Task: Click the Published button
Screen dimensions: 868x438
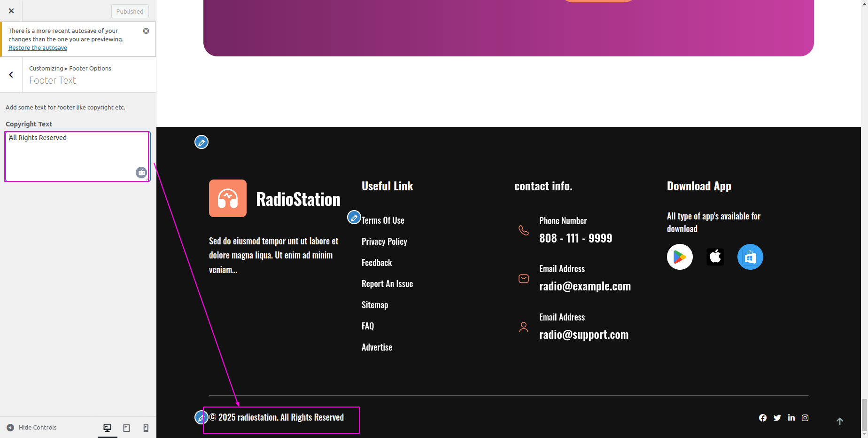Action: (130, 11)
